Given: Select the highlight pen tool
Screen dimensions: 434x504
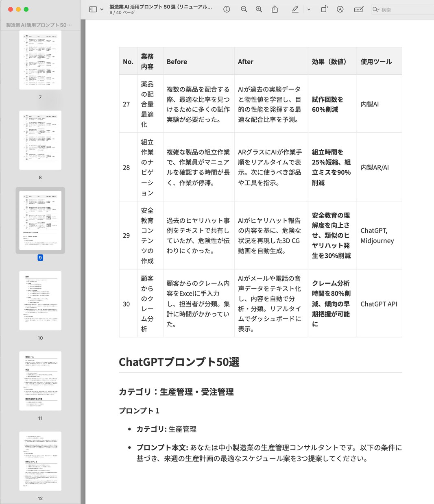Looking at the screenshot, I should coord(295,9).
